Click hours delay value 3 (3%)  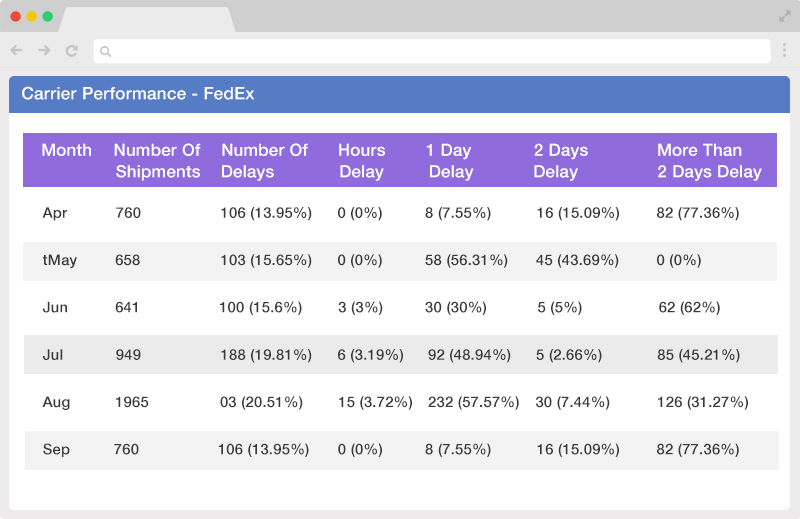tap(360, 308)
